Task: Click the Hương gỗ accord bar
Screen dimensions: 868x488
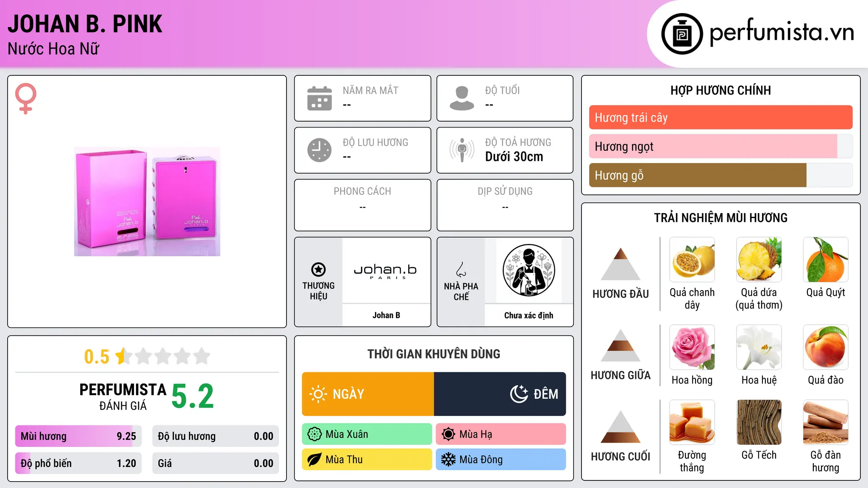Action: 721,175
